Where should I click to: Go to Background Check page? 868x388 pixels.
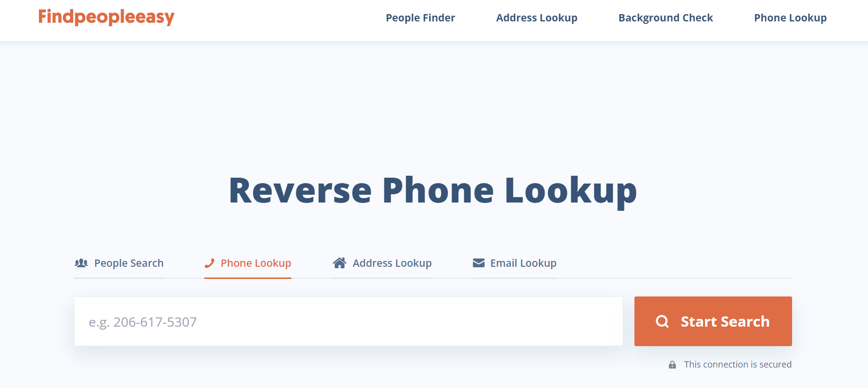pos(666,18)
